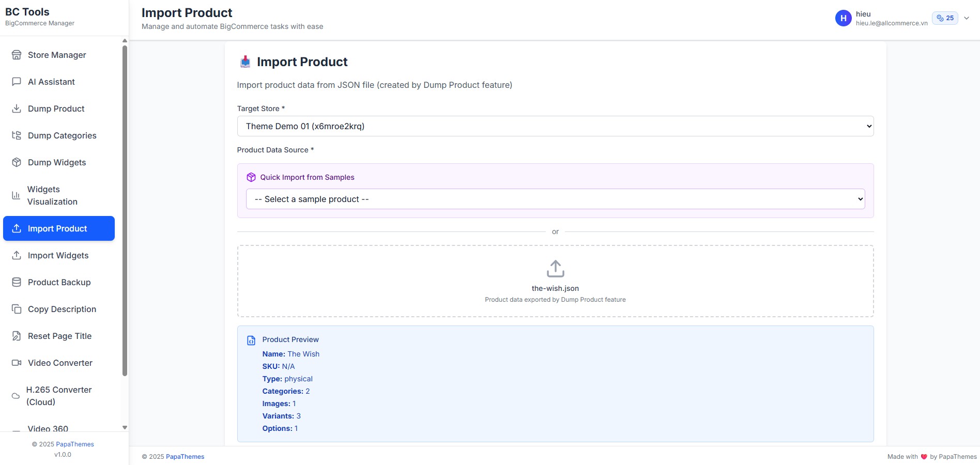
Task: Choose H.265 Converter (Cloud) option
Action: click(x=59, y=396)
